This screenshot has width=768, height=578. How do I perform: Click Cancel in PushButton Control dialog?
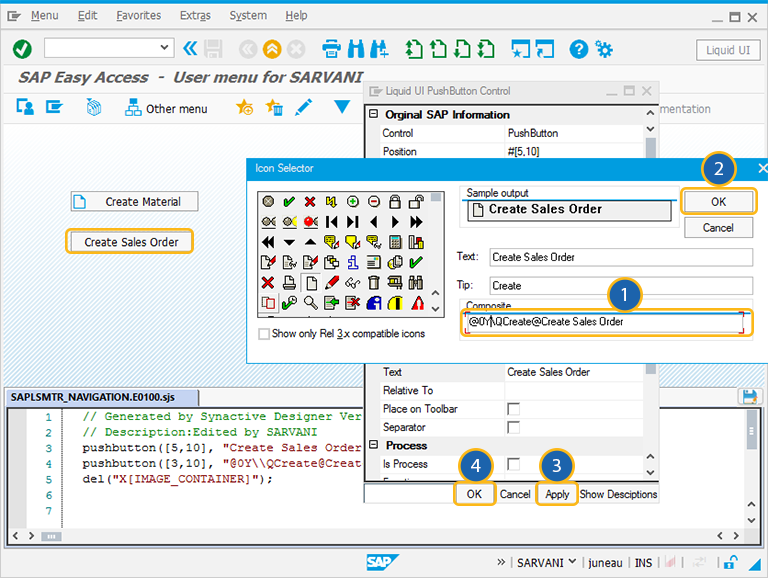coord(515,494)
